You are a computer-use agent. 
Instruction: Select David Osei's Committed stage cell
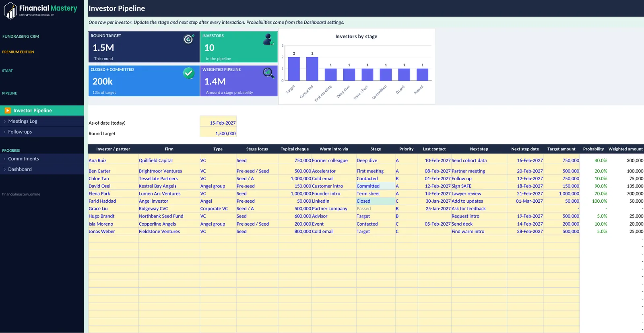[376, 186]
